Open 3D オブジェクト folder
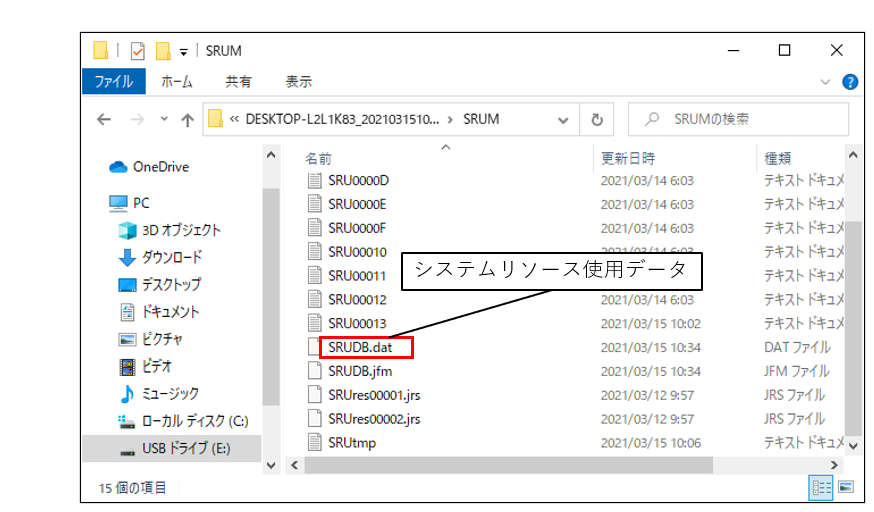The height and width of the screenshot is (512, 874). 169,230
